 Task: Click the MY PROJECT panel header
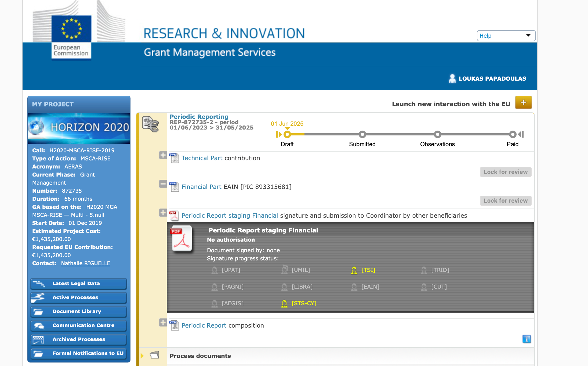(79, 104)
